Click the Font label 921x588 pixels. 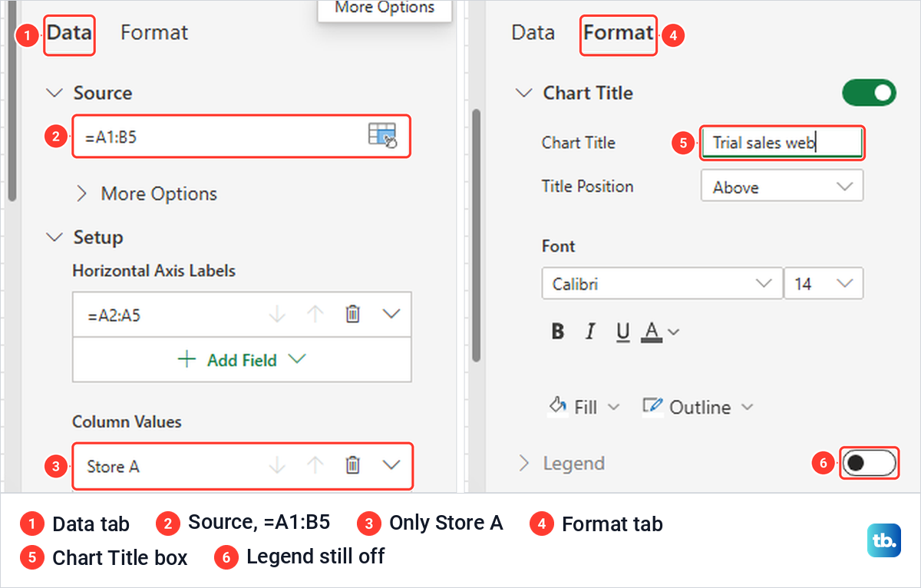click(x=558, y=246)
